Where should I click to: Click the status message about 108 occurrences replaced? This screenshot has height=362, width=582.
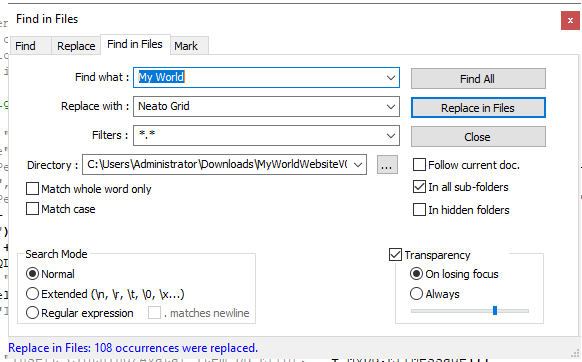click(x=133, y=348)
